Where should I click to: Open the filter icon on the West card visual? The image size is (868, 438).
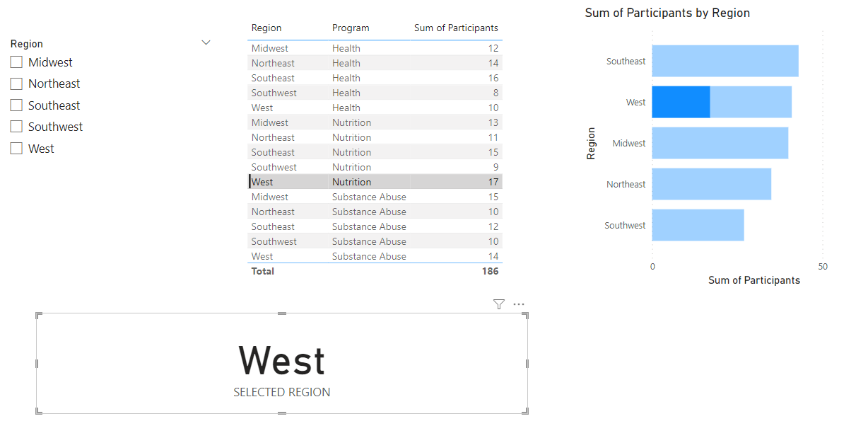pos(498,304)
